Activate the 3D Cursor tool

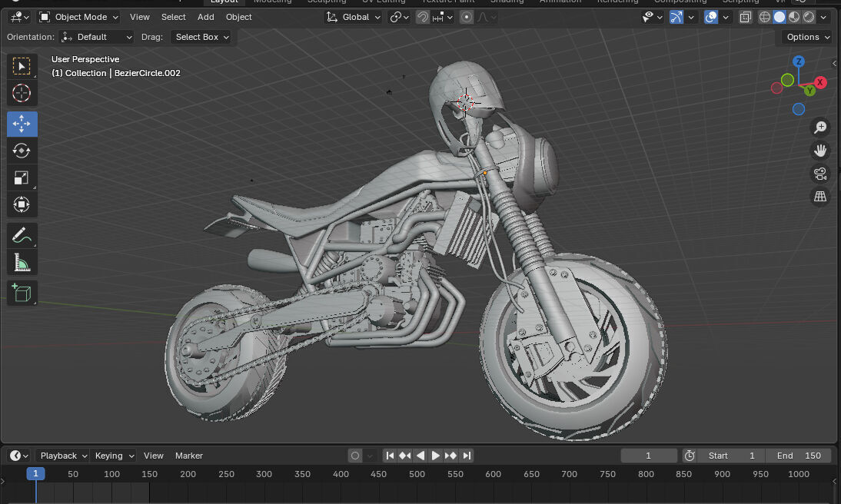click(22, 93)
